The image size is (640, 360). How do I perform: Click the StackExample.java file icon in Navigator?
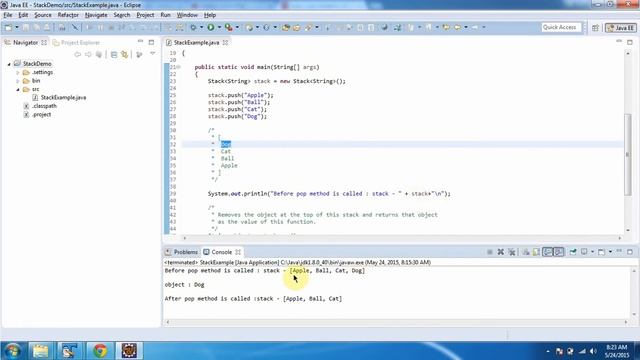(x=35, y=98)
